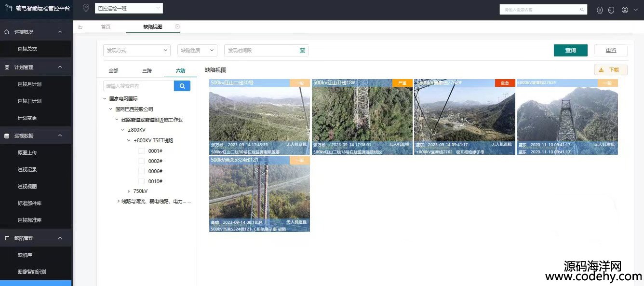This screenshot has width=644, height=286.
Task: Click the message icon beside settings
Action: [x=611, y=10]
